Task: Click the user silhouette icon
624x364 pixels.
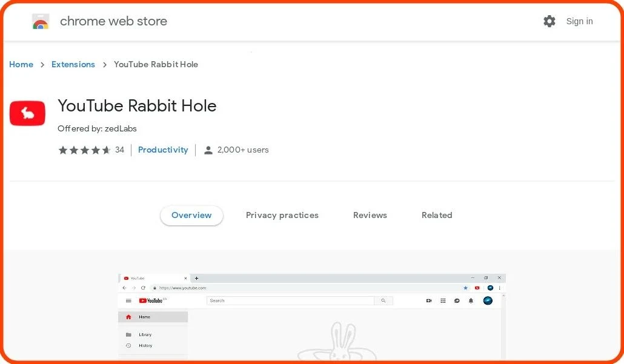Action: 208,150
